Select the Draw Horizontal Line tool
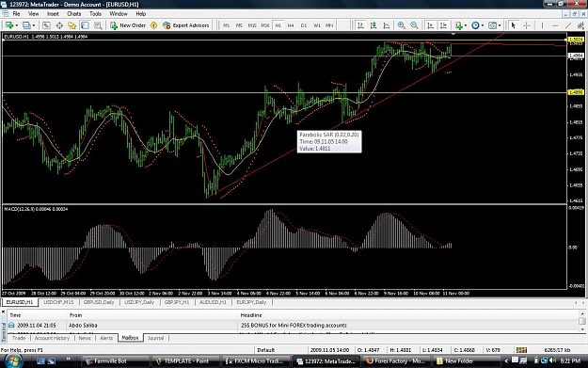Screen dimensions: 588x368 [x=555, y=25]
